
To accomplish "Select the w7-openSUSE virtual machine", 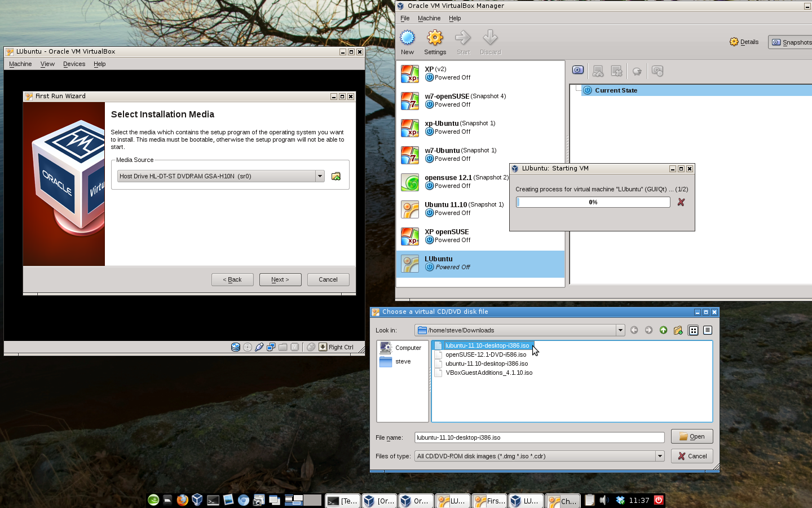I will 480,100.
